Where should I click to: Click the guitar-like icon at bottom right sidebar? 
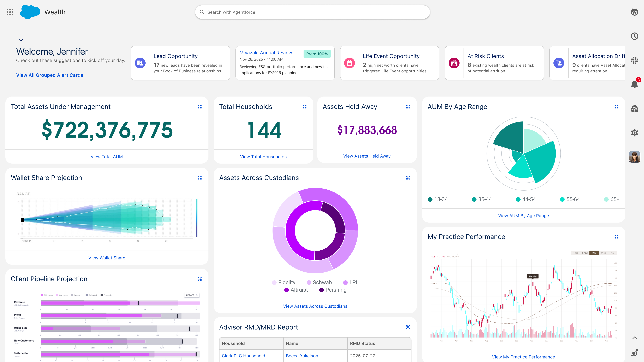pos(634,352)
